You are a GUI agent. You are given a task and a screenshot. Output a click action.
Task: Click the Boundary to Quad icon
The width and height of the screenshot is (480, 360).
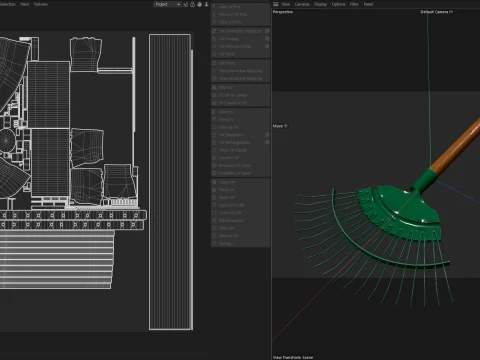tap(214, 173)
